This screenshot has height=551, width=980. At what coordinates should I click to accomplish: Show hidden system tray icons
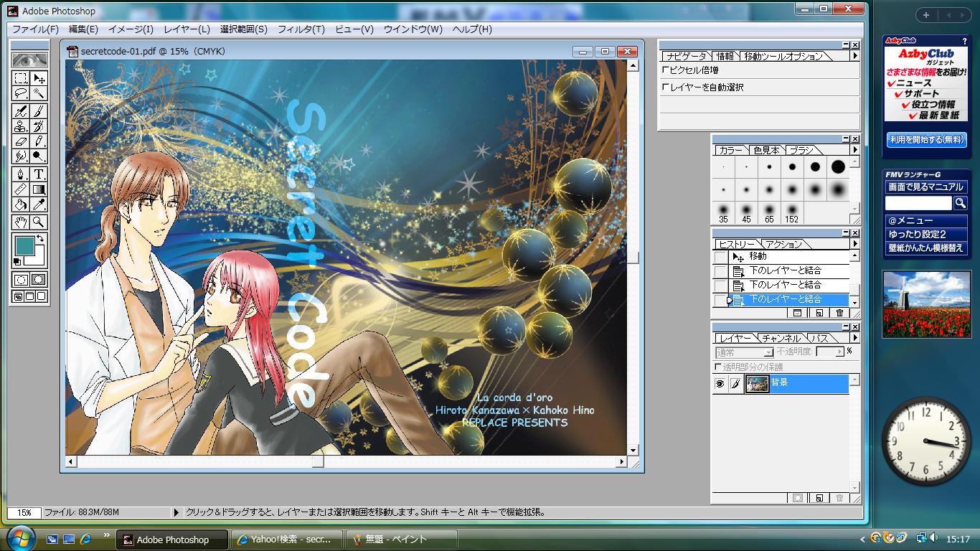(x=863, y=539)
